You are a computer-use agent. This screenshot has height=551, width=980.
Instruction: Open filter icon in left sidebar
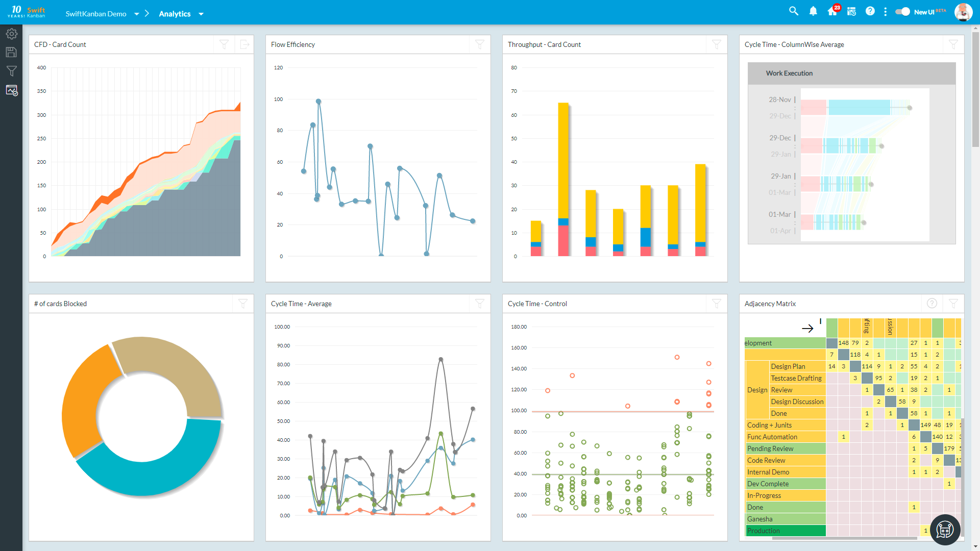pyautogui.click(x=11, y=71)
